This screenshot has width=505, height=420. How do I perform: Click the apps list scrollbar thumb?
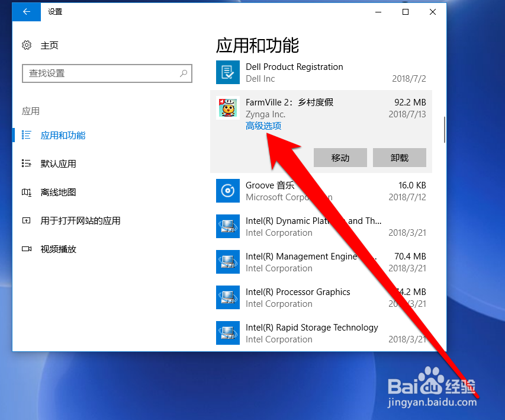445,130
